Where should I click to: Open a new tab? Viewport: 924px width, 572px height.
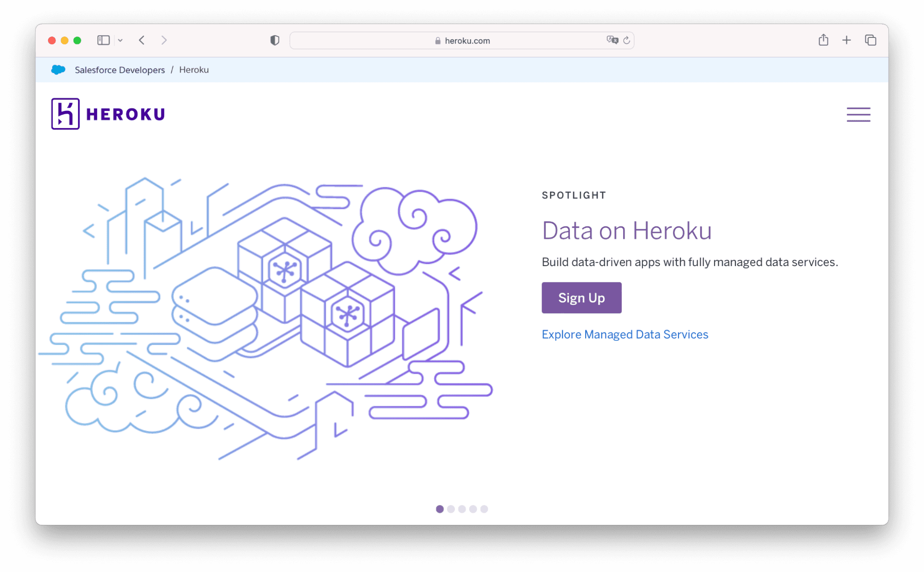click(846, 40)
